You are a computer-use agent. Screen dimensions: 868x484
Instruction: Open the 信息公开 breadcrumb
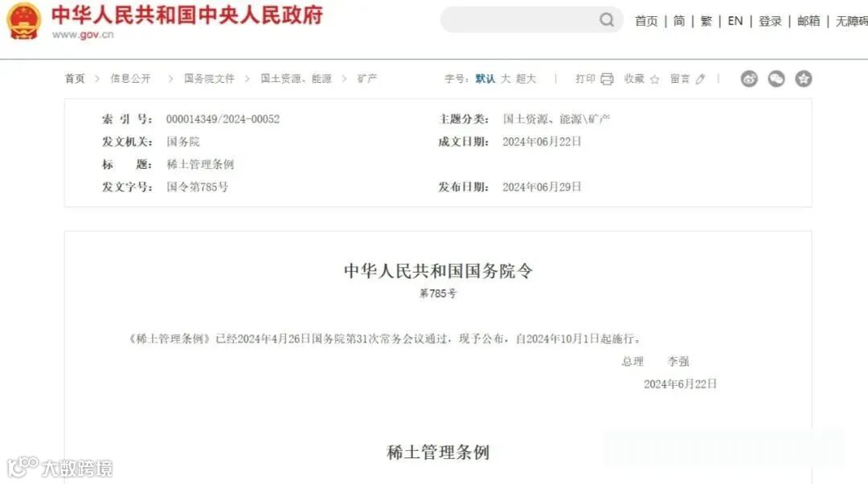pos(131,79)
